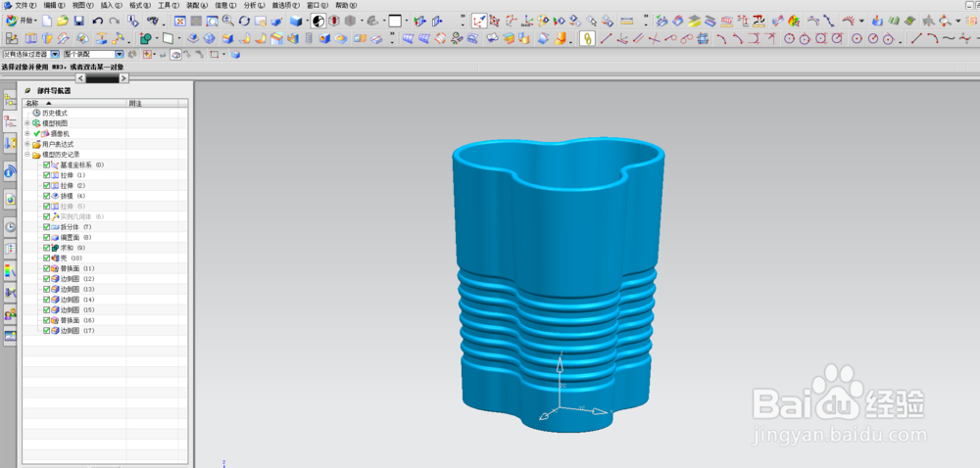This screenshot has width=980, height=468.
Task: Save the part with the floppy icon
Action: pos(78,21)
